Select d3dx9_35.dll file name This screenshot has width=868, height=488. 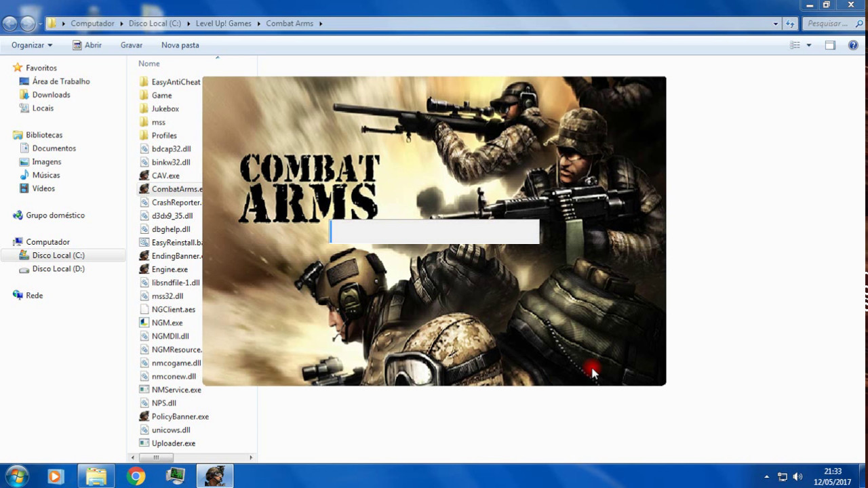point(172,216)
